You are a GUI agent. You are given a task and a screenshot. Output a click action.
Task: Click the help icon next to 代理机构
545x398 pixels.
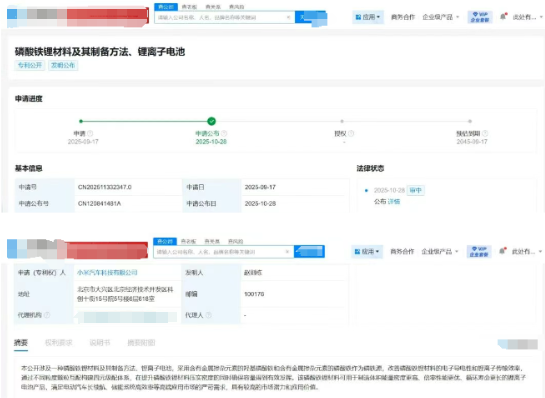[x=47, y=315]
